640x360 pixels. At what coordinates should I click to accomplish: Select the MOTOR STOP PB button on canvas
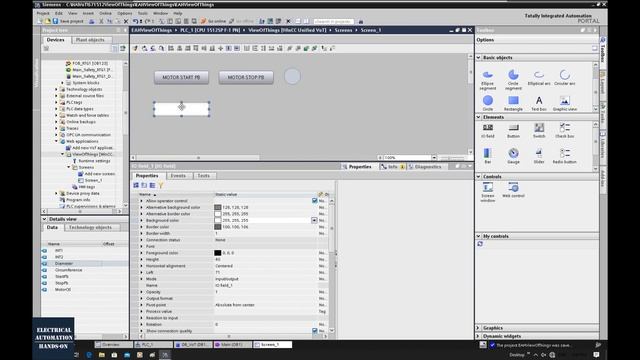tap(246, 77)
